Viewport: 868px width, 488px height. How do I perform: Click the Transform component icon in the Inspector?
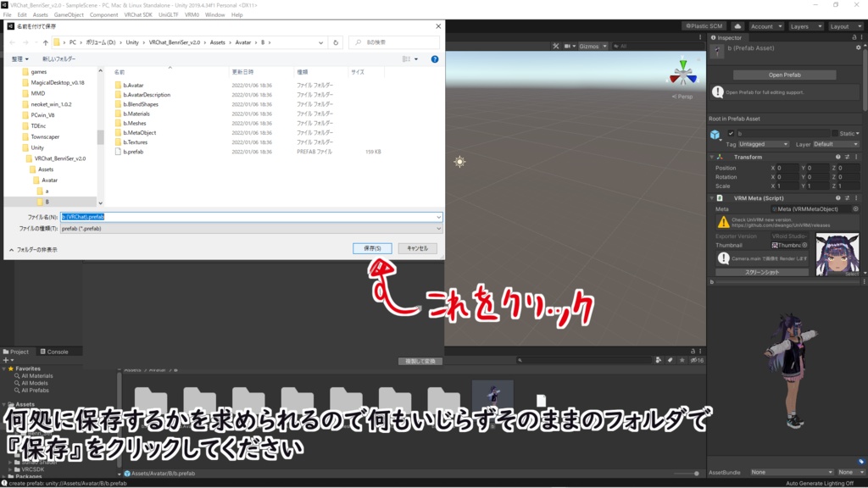[720, 157]
